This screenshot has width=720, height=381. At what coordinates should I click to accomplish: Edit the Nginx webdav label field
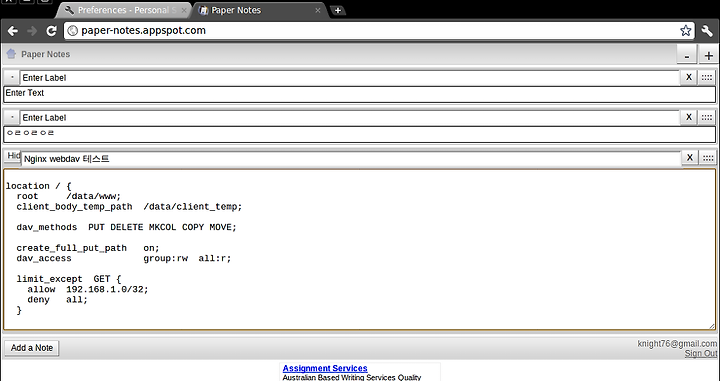351,159
